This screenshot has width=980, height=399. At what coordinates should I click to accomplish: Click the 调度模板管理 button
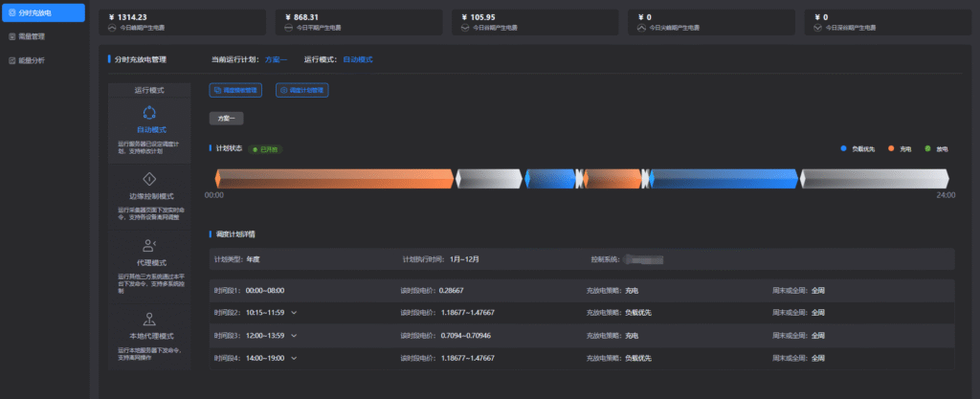234,90
